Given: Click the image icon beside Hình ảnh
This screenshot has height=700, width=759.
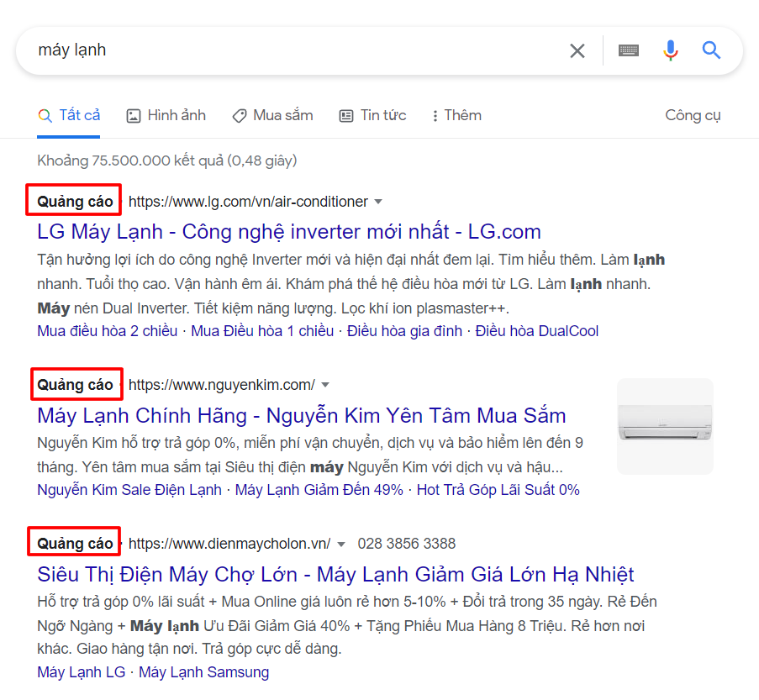Looking at the screenshot, I should click(x=133, y=115).
